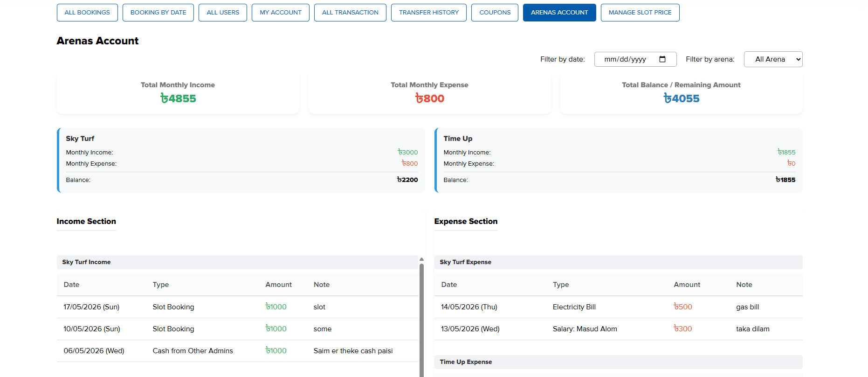Click the Expense Section heading
The width and height of the screenshot is (868, 377).
point(466,221)
